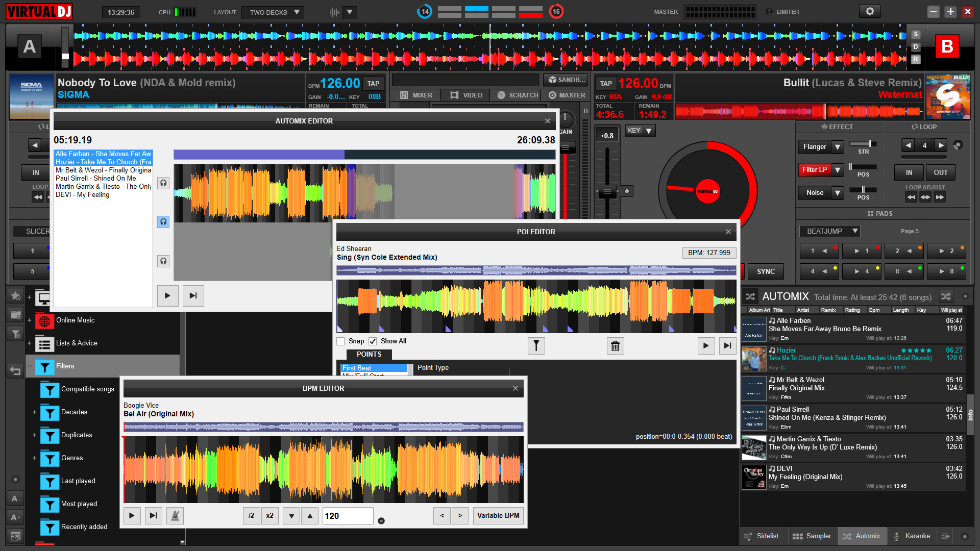This screenshot has height=551, width=980.
Task: Click the Lists & Advice icon
Action: coord(44,344)
